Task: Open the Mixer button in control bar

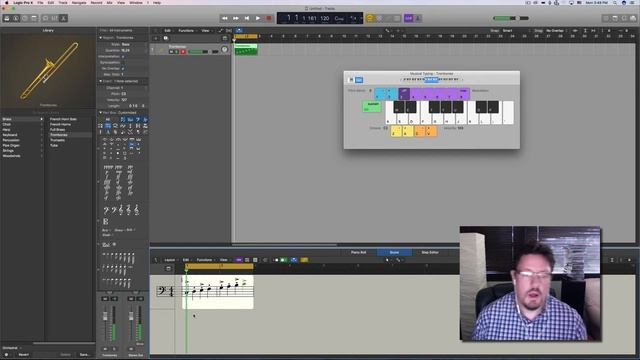Action: click(54, 18)
